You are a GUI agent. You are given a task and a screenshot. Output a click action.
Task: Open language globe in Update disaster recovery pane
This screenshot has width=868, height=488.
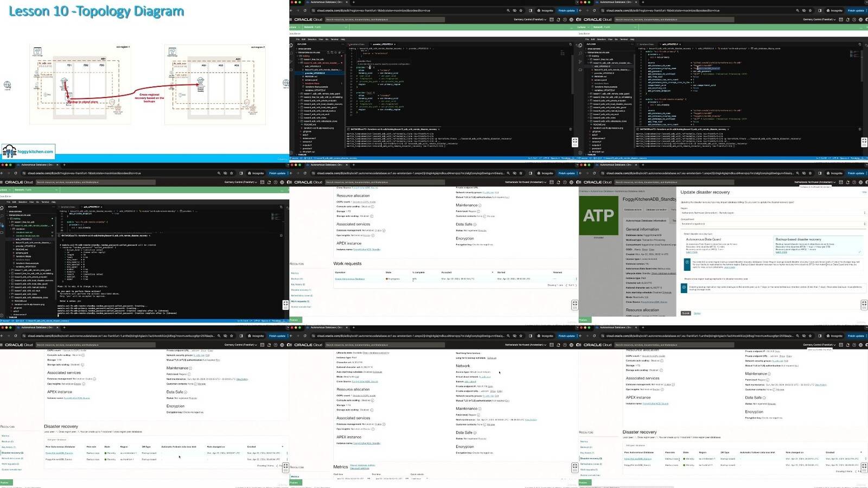(x=860, y=182)
